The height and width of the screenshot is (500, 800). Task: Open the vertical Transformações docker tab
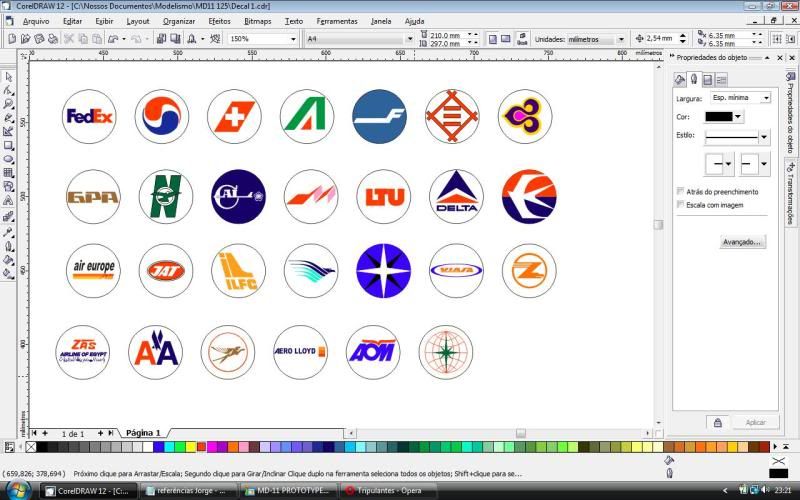tap(790, 194)
